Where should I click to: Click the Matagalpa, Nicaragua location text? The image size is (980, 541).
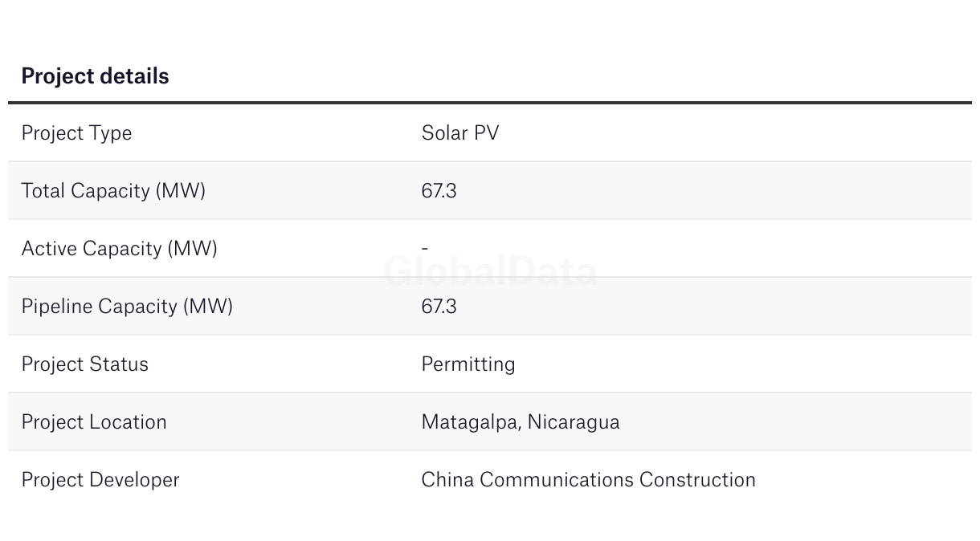click(521, 422)
